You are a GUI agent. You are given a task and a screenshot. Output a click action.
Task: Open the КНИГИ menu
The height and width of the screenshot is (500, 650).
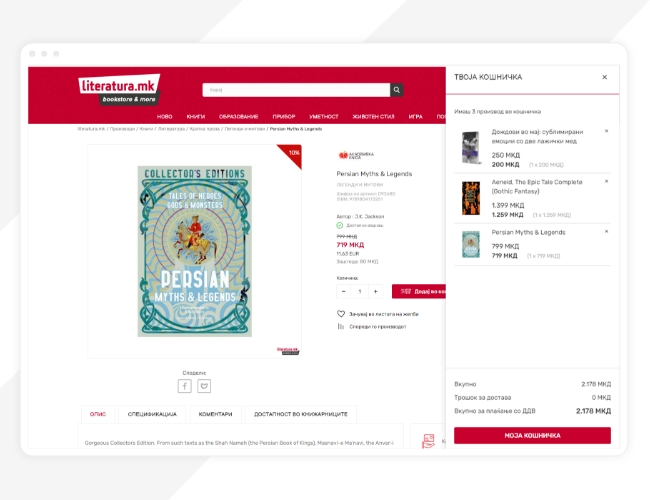pyautogui.click(x=196, y=117)
